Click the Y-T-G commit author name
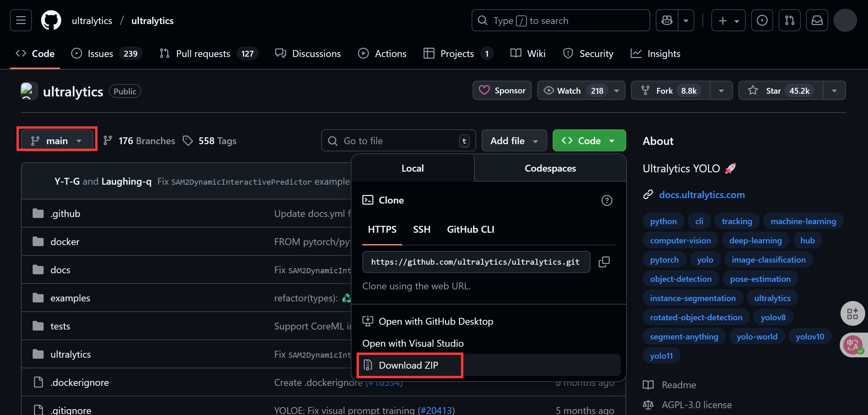 67,181
